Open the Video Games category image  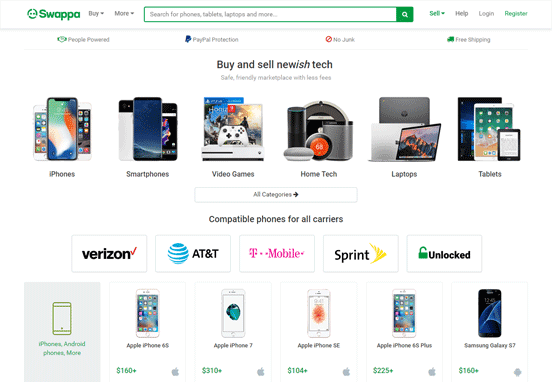click(233, 129)
